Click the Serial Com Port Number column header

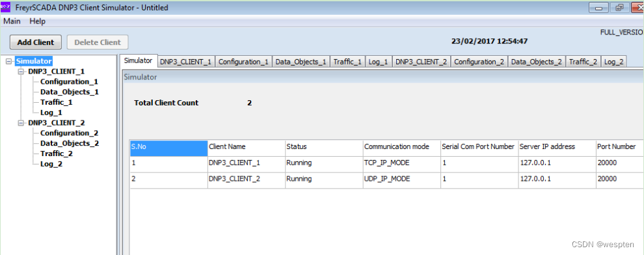click(x=479, y=148)
